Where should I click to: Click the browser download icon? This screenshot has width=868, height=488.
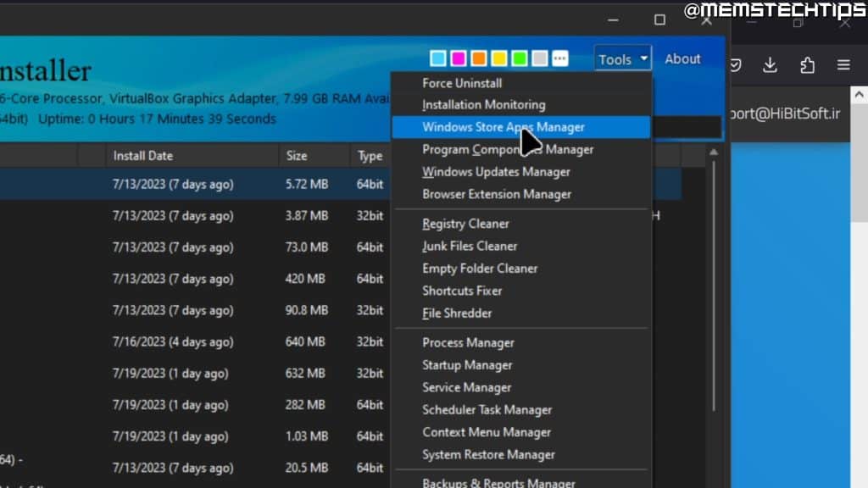tap(770, 64)
